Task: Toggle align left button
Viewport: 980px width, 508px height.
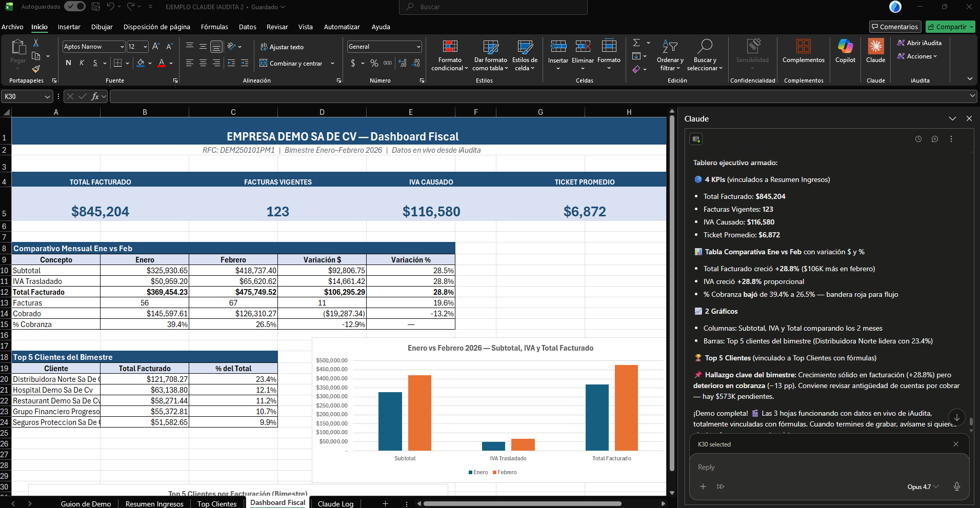Action: point(190,63)
